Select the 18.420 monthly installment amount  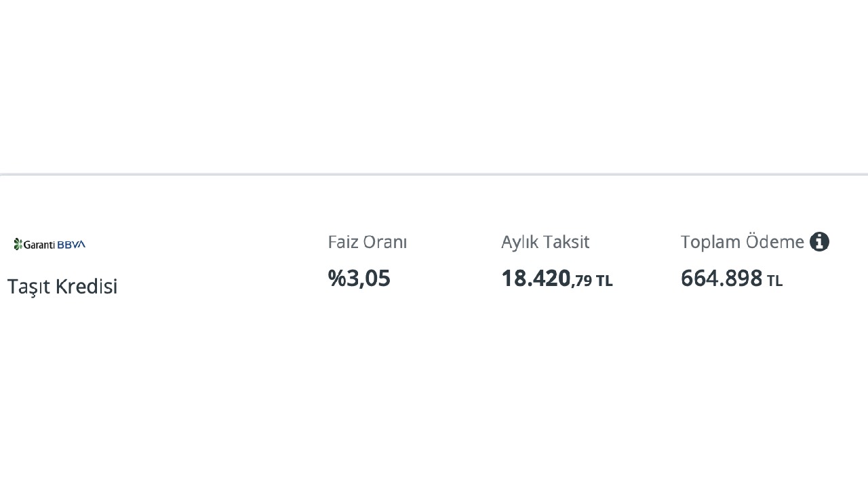(536, 278)
